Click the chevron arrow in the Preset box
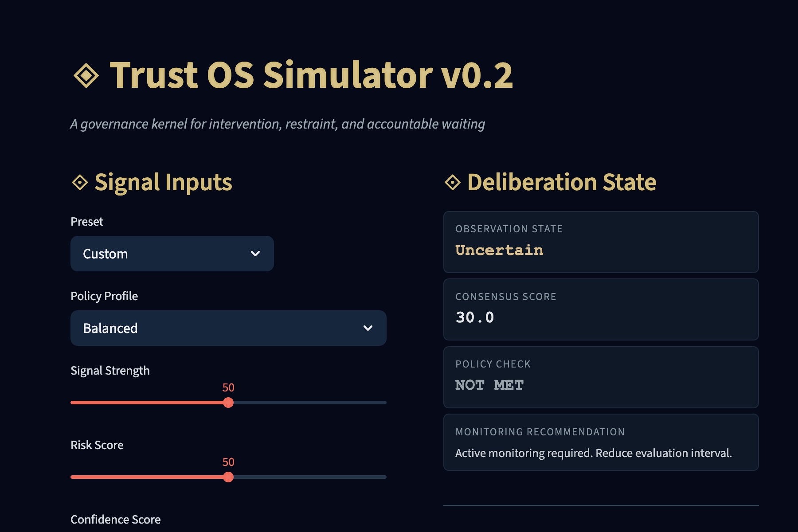The height and width of the screenshot is (532, 798). pos(255,254)
